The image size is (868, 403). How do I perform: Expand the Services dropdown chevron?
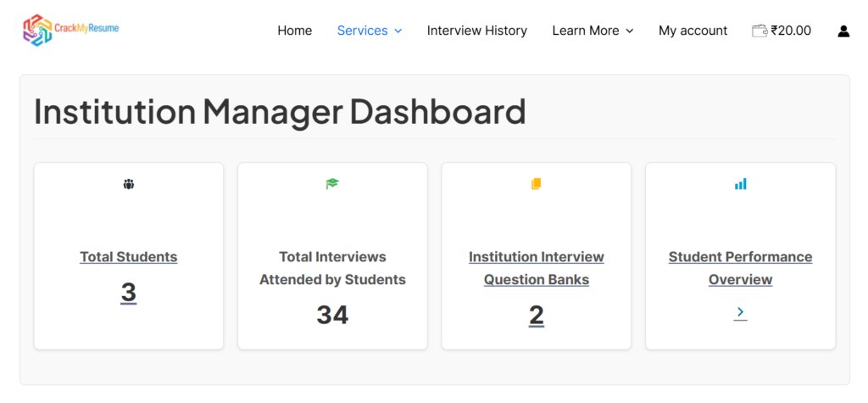tap(398, 31)
